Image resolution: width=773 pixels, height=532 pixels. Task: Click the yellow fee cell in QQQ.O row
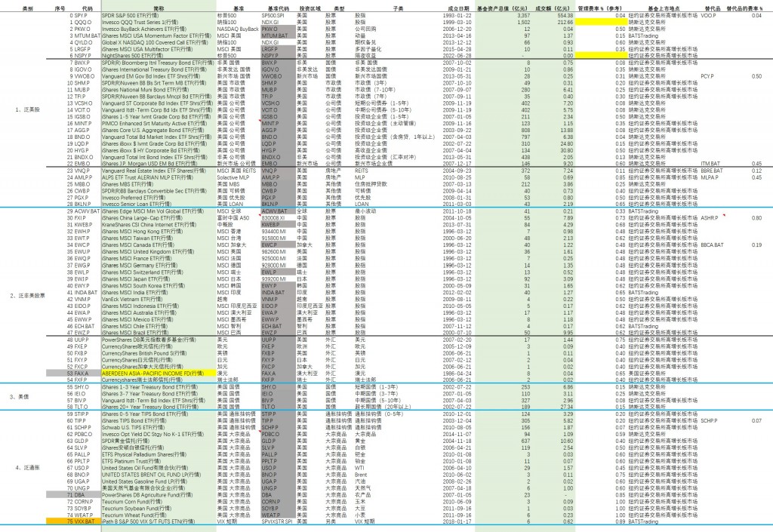[x=601, y=22]
